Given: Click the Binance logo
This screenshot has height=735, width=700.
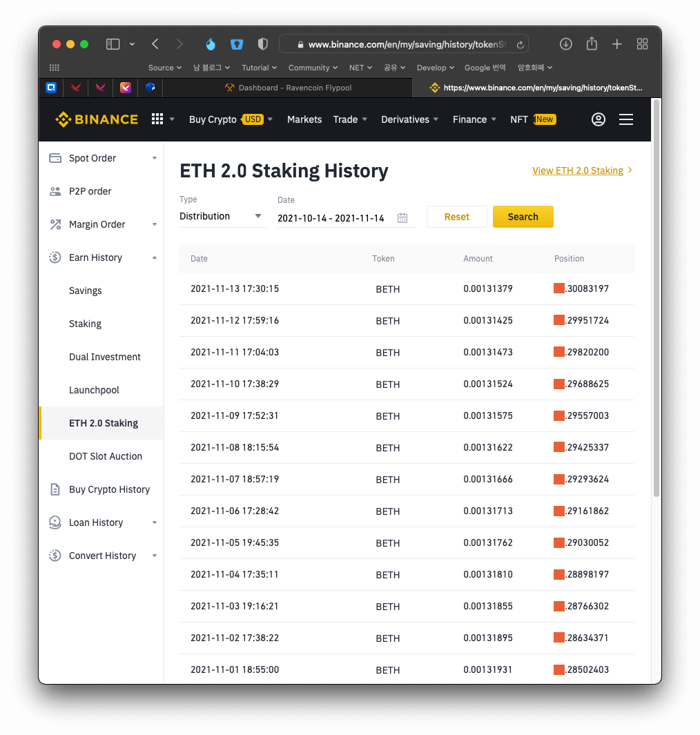Looking at the screenshot, I should coord(97,119).
